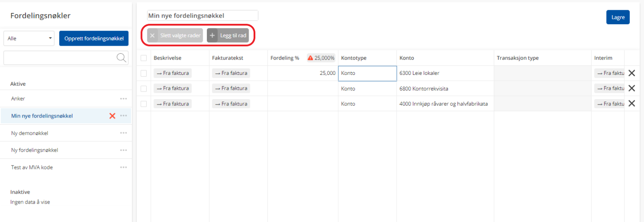The height and width of the screenshot is (222, 644).
Task: Open three-dot menu for Ny fordelingsnøkkel
Action: (x=123, y=150)
